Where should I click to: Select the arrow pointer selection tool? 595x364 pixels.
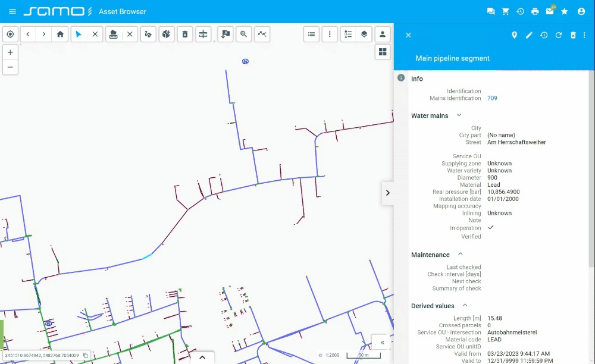point(79,34)
